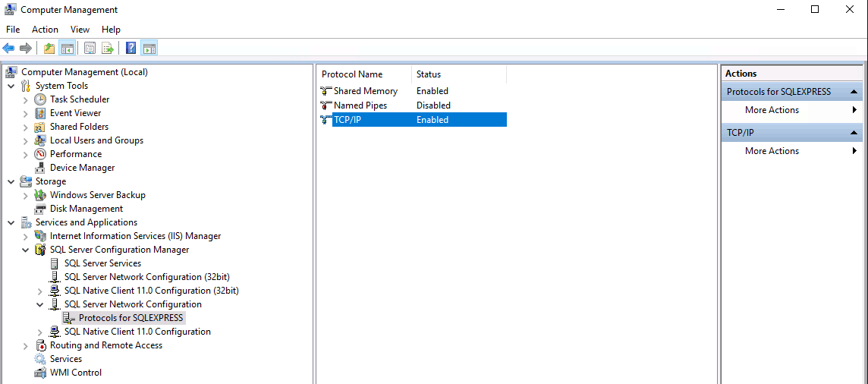Image resolution: width=868 pixels, height=384 pixels.
Task: Click the Device Manager icon
Action: point(40,168)
